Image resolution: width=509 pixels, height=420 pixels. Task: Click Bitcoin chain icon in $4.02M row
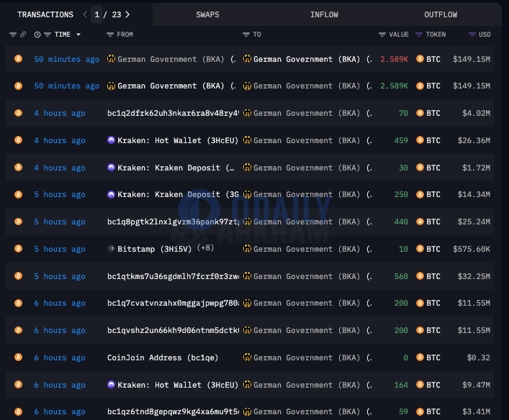pyautogui.click(x=19, y=113)
